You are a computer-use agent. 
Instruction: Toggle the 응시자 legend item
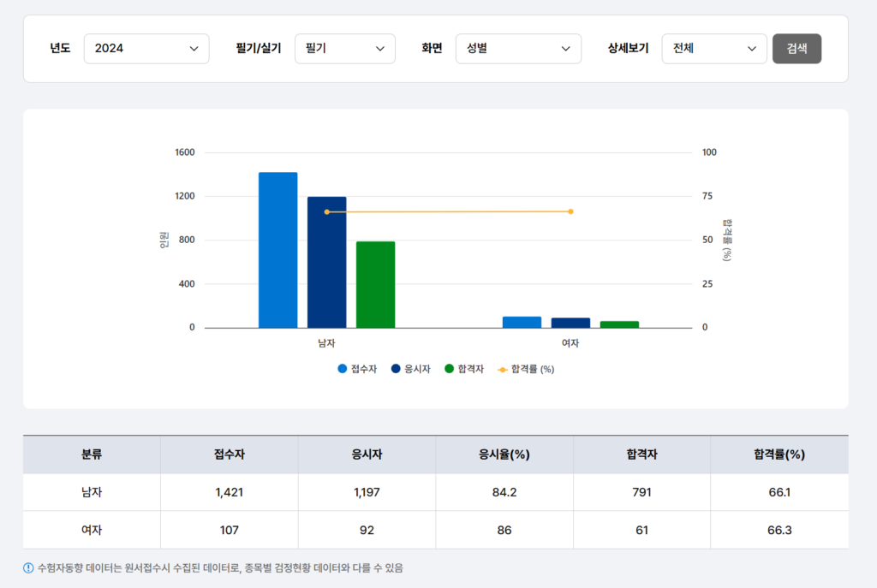(x=411, y=369)
